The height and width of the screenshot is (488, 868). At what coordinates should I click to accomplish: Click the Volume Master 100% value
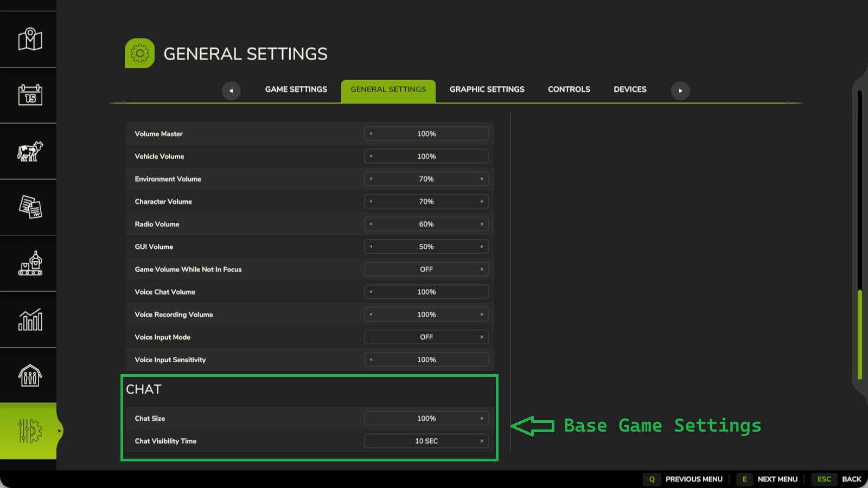point(426,134)
